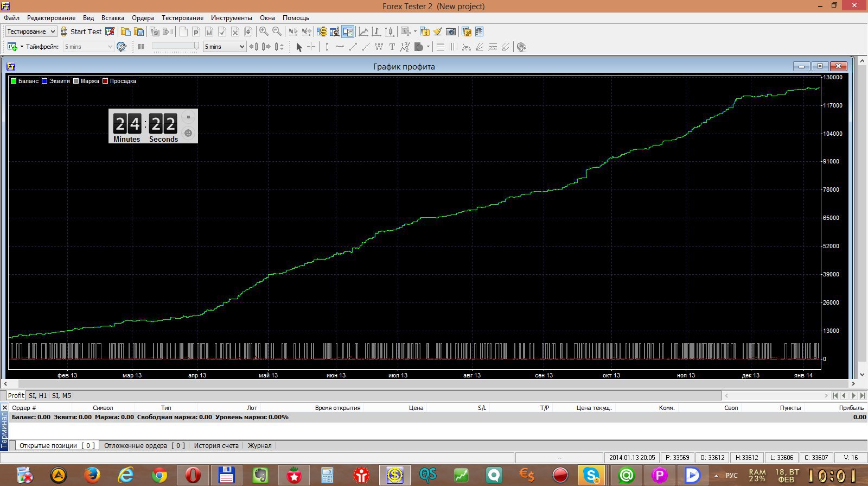Select the text label tool
This screenshot has height=486, width=868.
click(x=392, y=47)
